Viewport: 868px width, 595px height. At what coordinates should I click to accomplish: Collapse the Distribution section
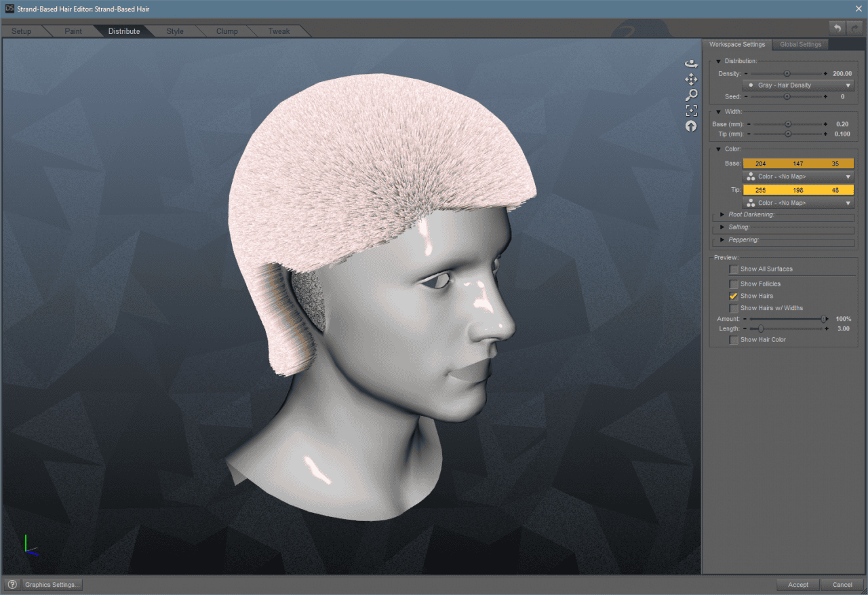[718, 60]
